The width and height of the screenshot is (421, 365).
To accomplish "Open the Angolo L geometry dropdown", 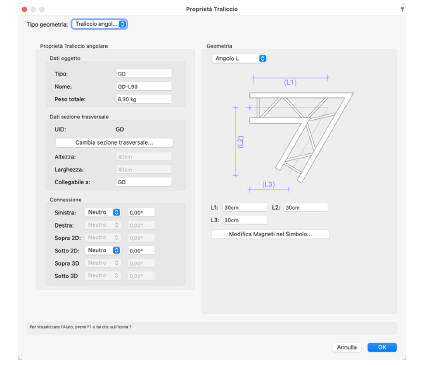I will pos(239,59).
